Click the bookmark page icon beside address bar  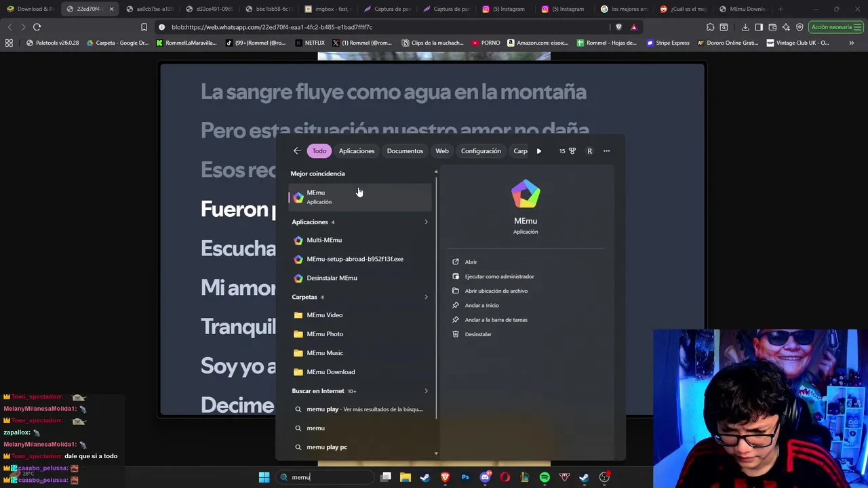tap(144, 27)
